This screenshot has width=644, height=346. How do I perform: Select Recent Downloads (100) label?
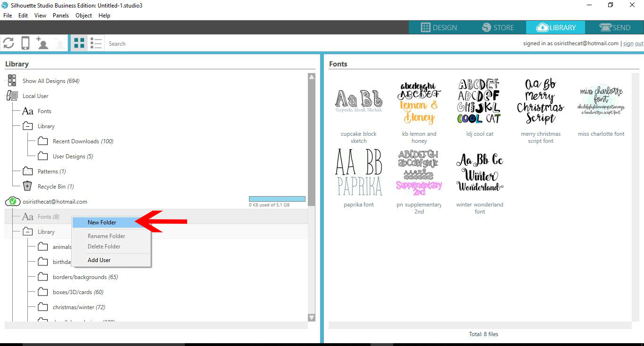pyautogui.click(x=83, y=141)
